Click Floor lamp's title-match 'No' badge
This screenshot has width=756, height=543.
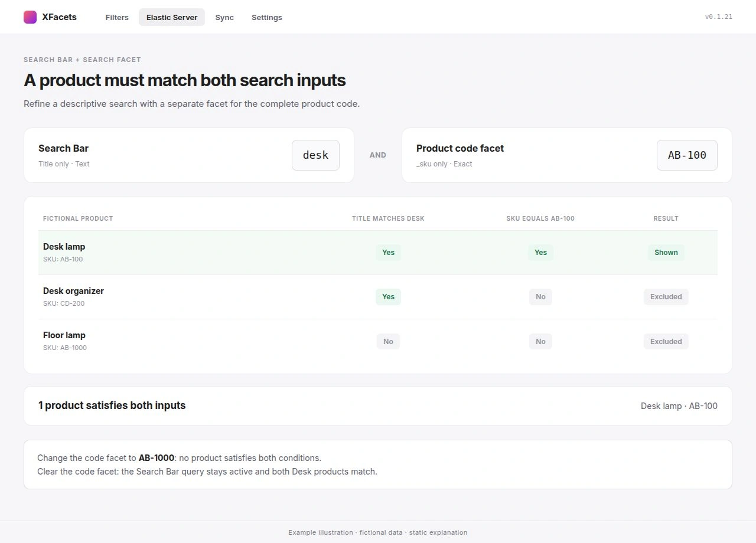click(x=388, y=341)
